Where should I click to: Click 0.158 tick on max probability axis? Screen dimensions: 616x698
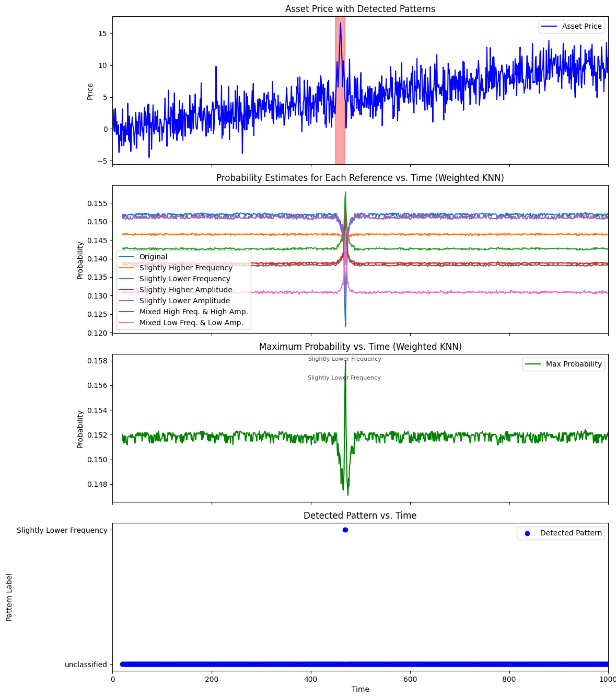(x=97, y=361)
